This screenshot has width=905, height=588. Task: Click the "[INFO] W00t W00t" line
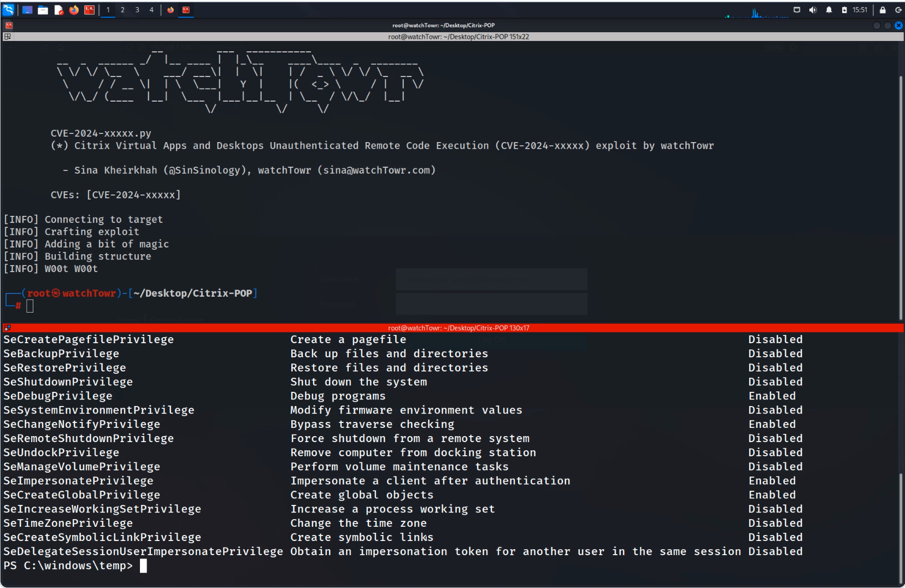[x=51, y=269]
